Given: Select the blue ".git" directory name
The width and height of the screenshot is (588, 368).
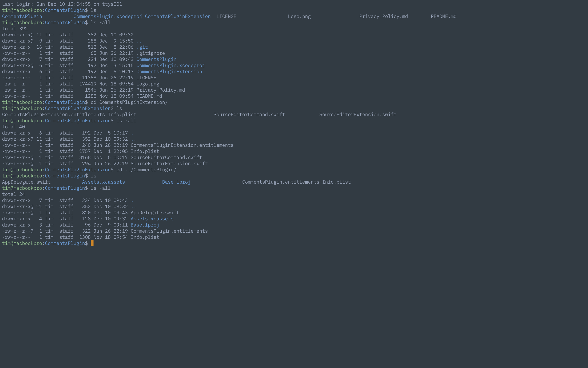Looking at the screenshot, I should [142, 47].
